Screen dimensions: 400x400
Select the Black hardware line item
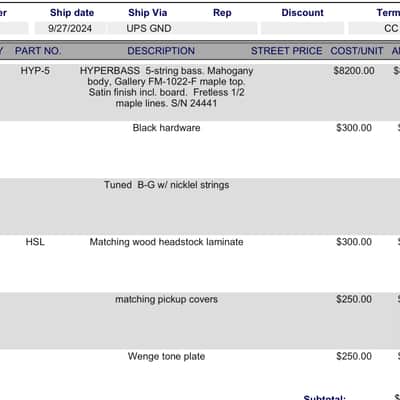(x=200, y=149)
